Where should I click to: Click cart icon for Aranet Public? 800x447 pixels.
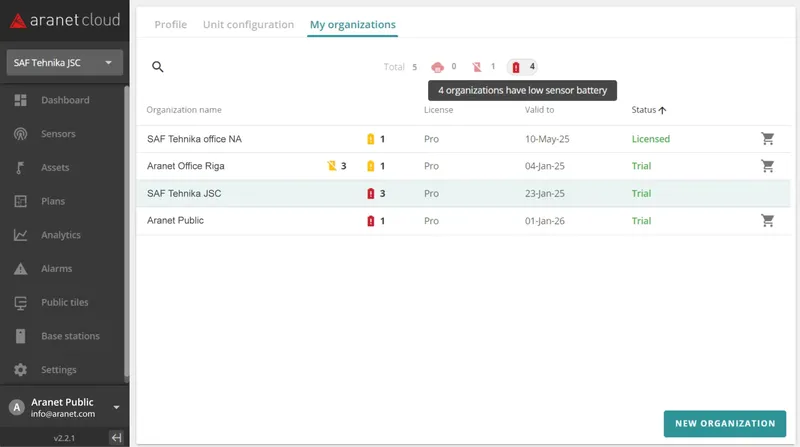tap(767, 220)
